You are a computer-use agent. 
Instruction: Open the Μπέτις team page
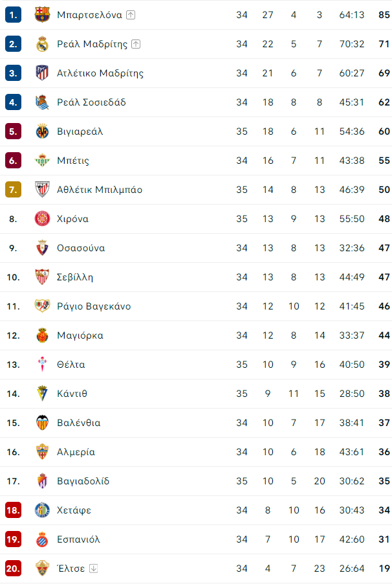[x=73, y=161]
